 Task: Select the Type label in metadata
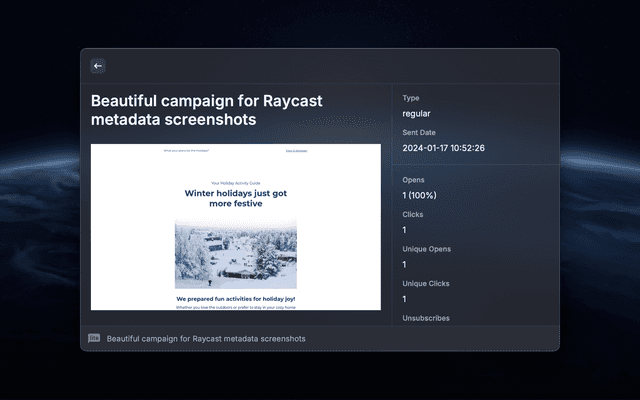click(x=411, y=98)
